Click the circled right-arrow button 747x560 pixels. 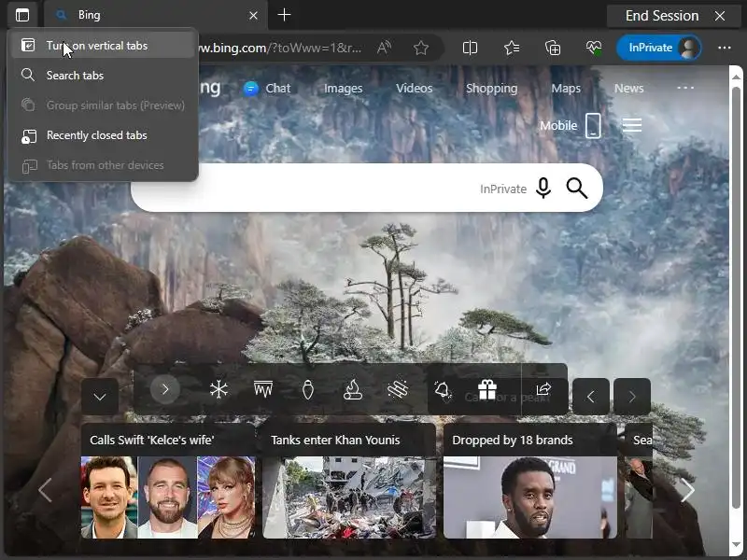[165, 389]
